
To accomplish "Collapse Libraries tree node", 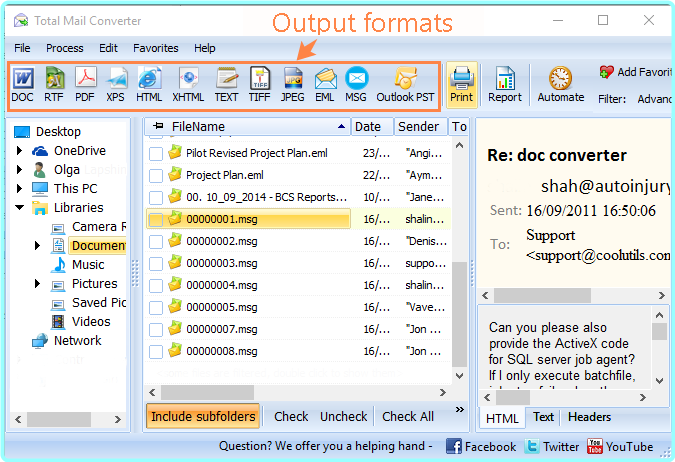I will (20, 208).
